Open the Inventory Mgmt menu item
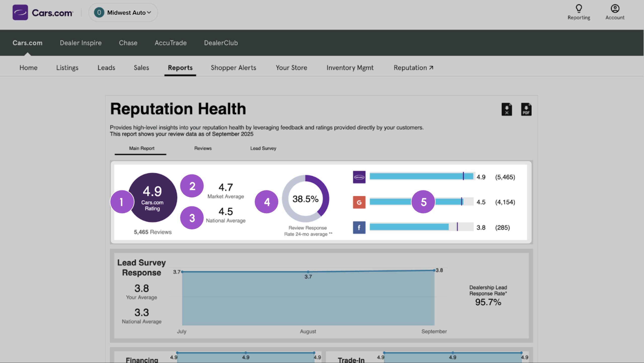Image resolution: width=644 pixels, height=363 pixels. coord(350,68)
